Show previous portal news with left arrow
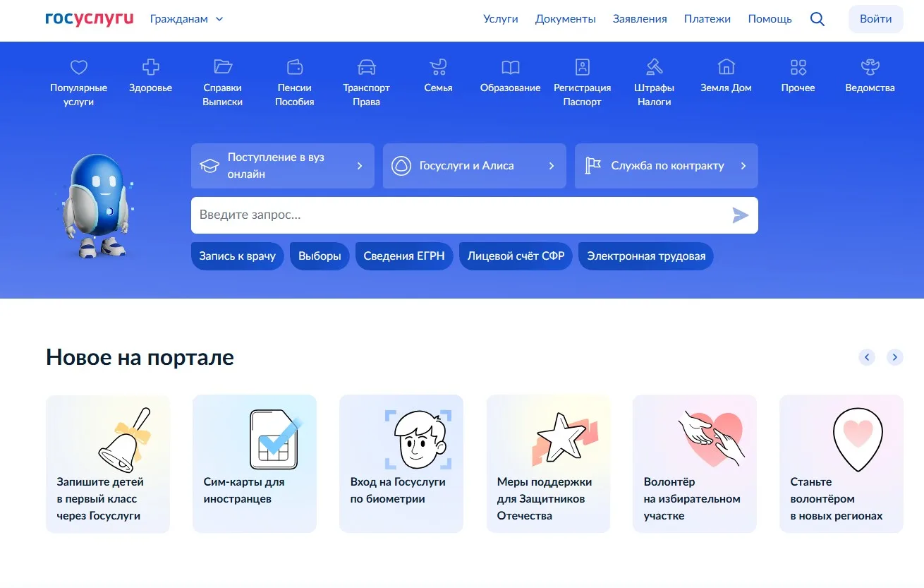Image resolution: width=924 pixels, height=588 pixels. point(867,357)
